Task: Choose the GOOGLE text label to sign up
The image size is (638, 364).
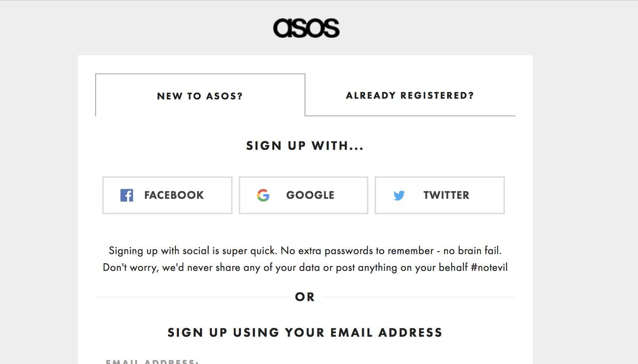Action: pos(310,195)
